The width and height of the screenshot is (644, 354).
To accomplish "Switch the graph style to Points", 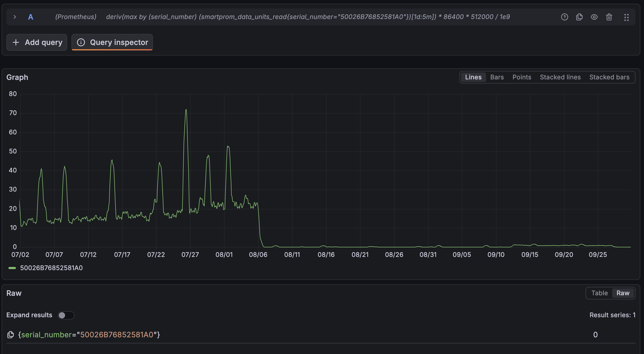I will [x=522, y=77].
